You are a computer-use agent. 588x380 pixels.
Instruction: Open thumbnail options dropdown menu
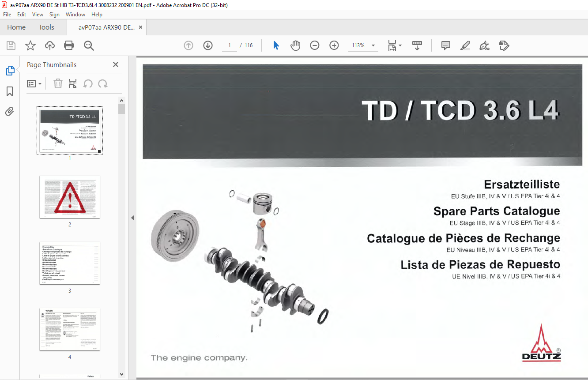34,83
